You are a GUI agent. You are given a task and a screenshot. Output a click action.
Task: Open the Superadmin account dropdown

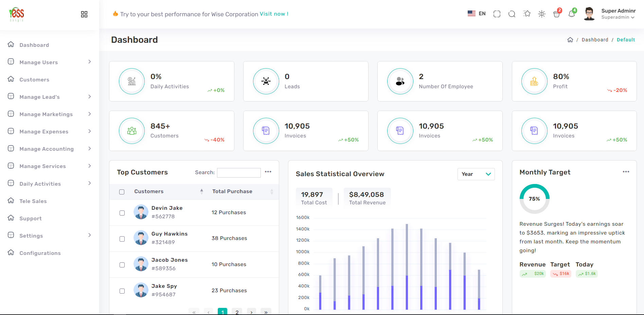point(618,17)
